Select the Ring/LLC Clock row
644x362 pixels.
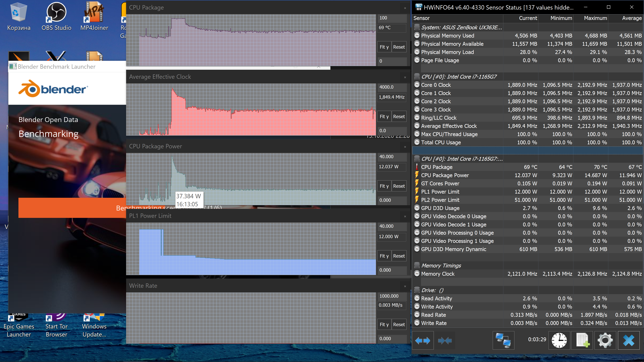(528, 118)
